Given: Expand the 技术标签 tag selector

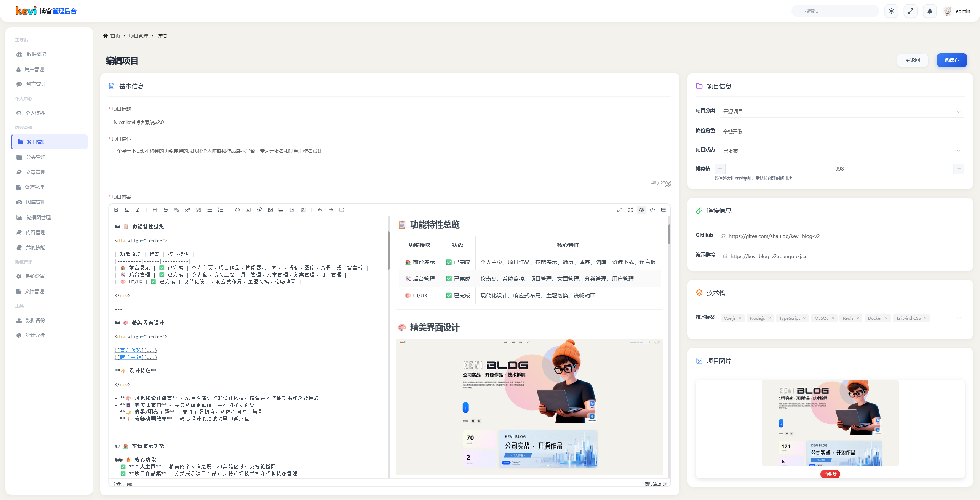Looking at the screenshot, I should click(958, 318).
